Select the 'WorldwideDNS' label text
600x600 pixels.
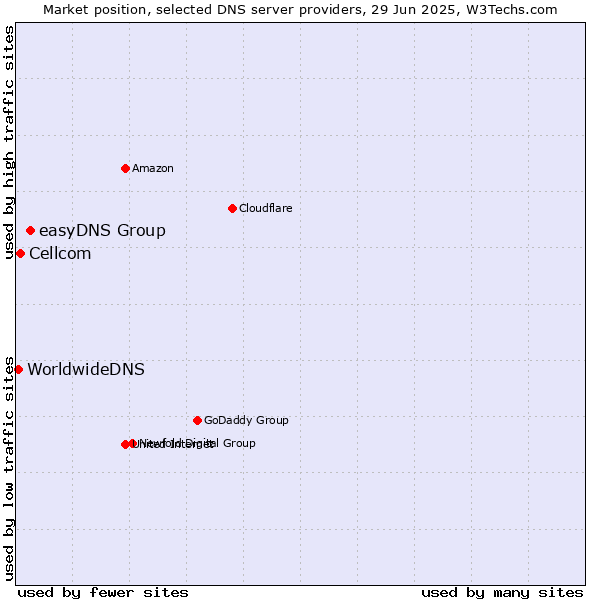(86, 369)
